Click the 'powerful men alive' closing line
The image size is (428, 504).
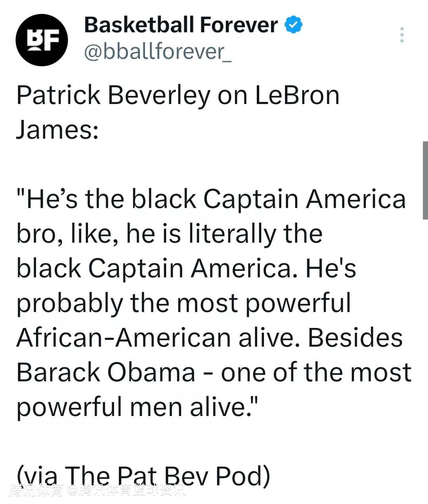coord(137,407)
